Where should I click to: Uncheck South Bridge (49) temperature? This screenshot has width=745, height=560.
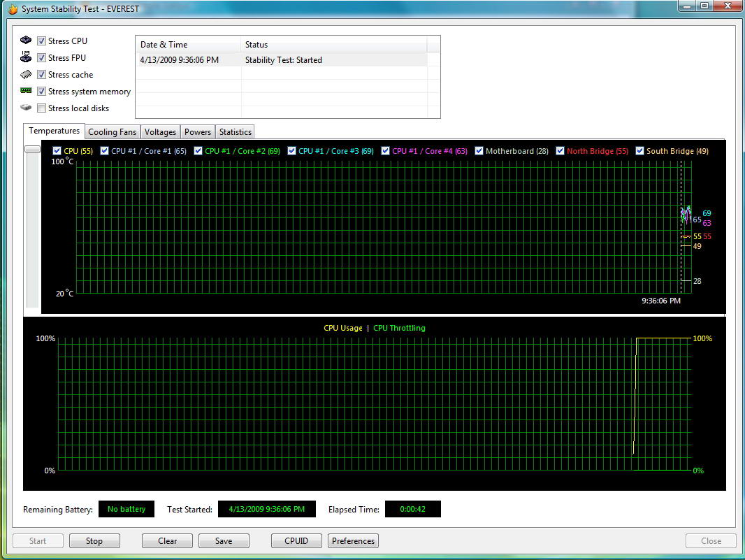click(639, 151)
